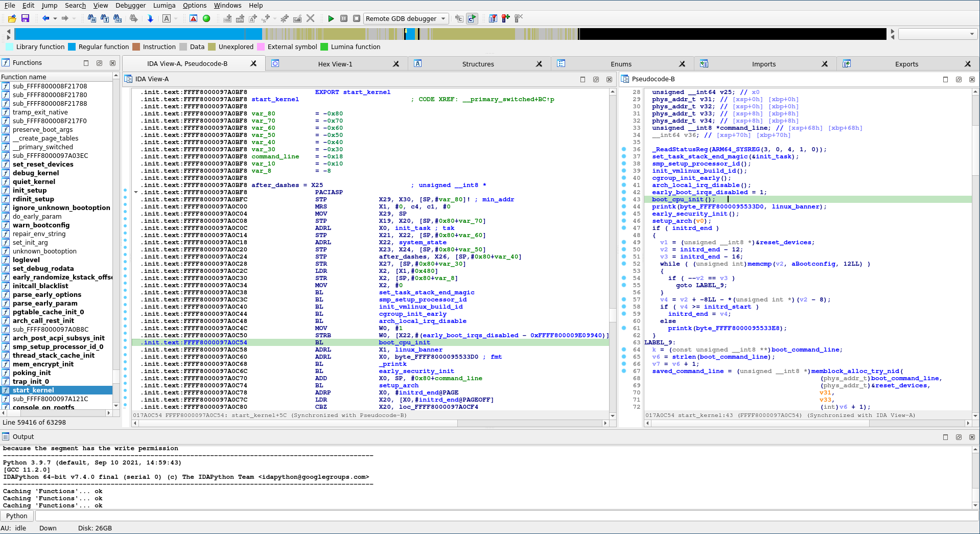Toggle breakpoint dot beside boot_cpu_init line 43
The image size is (980, 534).
pos(624,199)
